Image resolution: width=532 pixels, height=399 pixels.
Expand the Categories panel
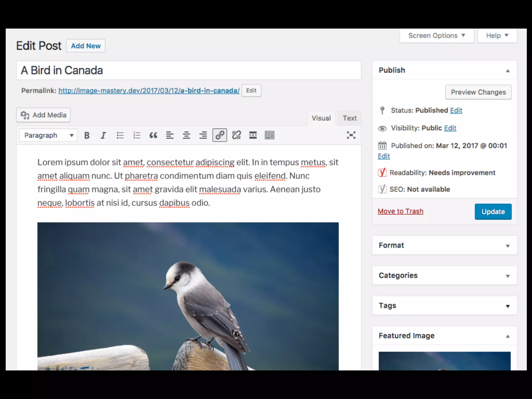(x=444, y=275)
